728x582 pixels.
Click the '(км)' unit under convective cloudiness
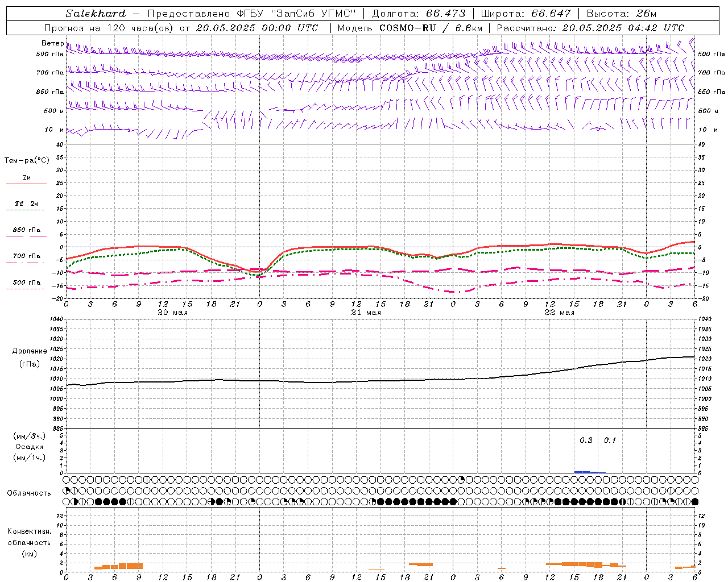(x=29, y=554)
